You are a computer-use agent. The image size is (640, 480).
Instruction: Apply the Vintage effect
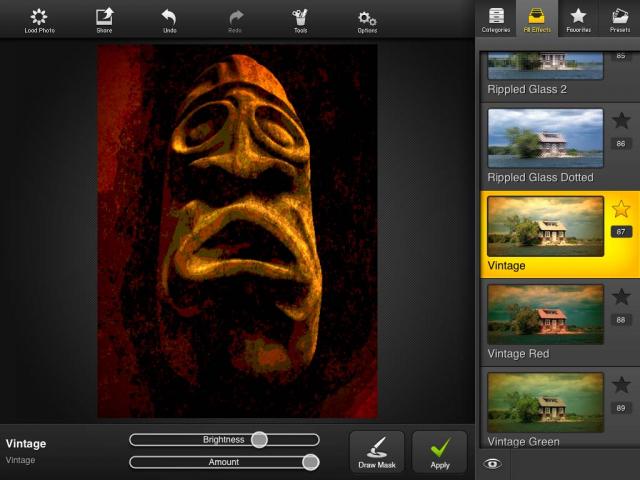[x=440, y=452]
